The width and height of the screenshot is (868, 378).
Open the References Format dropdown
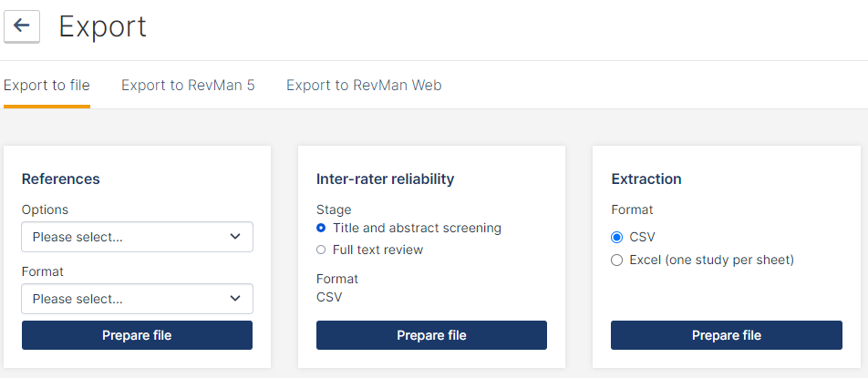tap(138, 299)
